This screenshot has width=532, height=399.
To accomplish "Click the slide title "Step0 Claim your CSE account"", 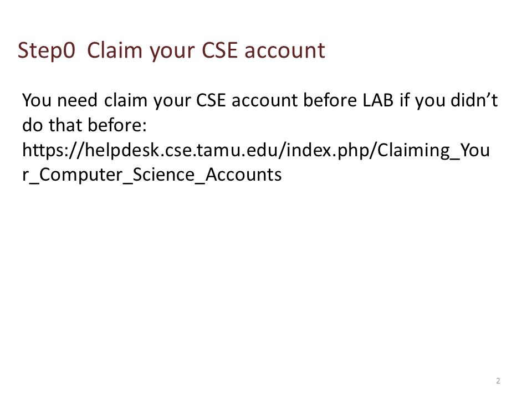I will 171,51.
